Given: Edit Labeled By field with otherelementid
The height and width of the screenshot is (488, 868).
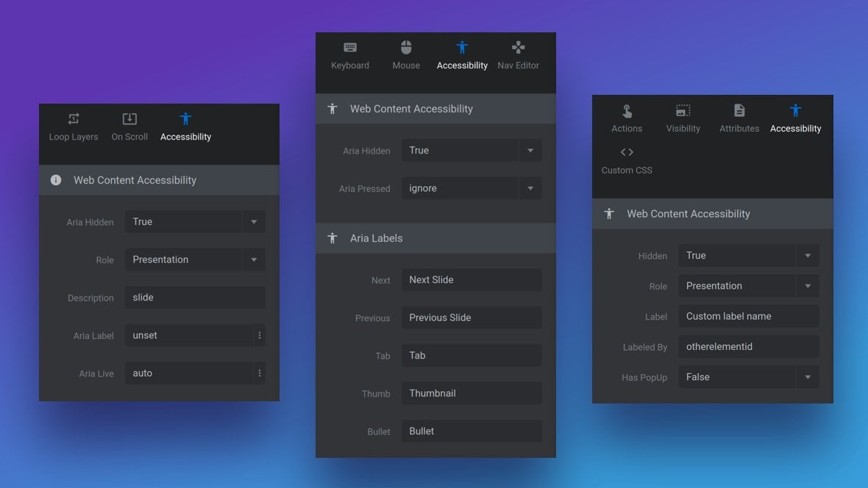Looking at the screenshot, I should point(748,347).
